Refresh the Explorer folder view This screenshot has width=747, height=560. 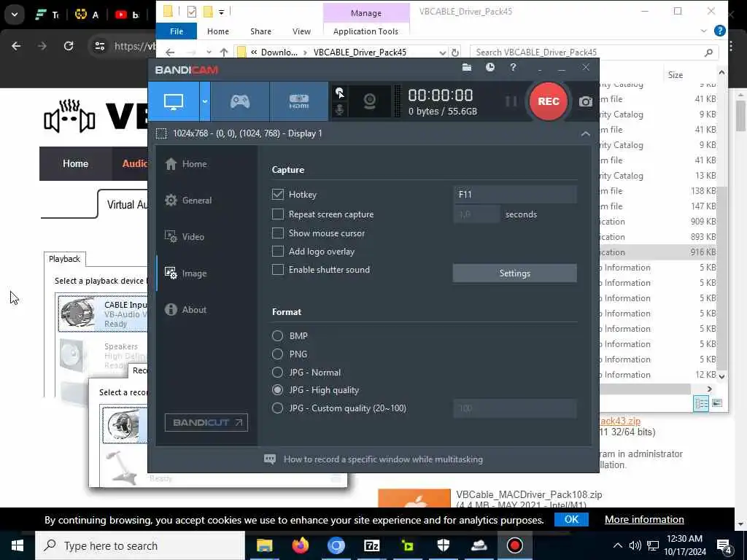coord(455,52)
